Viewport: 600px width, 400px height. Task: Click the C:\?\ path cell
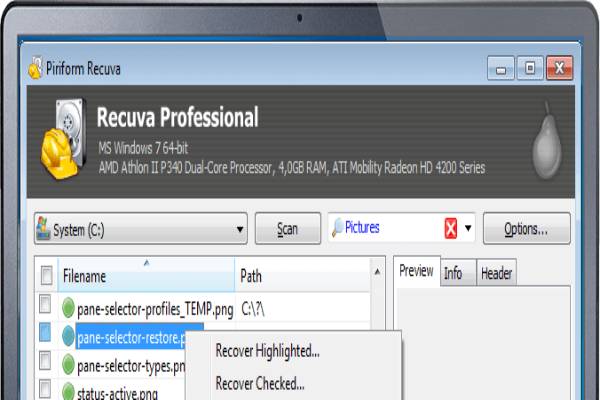coord(253,309)
